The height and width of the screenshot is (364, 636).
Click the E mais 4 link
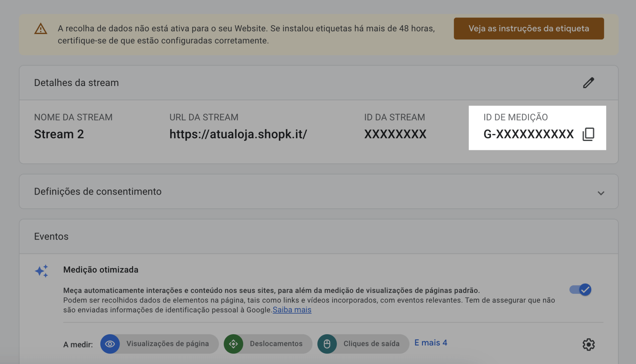431,342
